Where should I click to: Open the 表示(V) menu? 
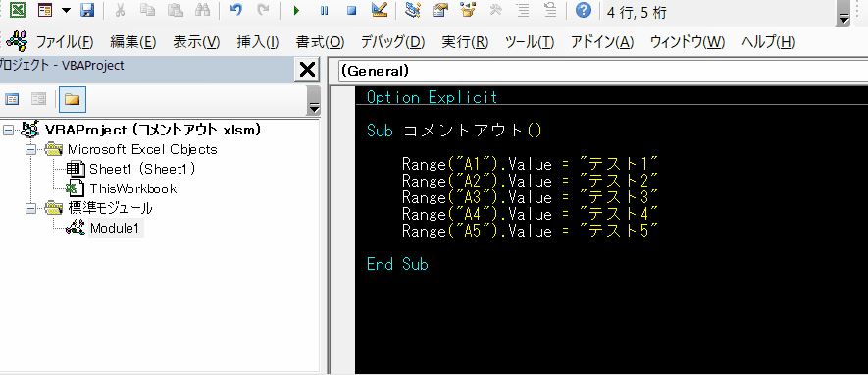196,42
